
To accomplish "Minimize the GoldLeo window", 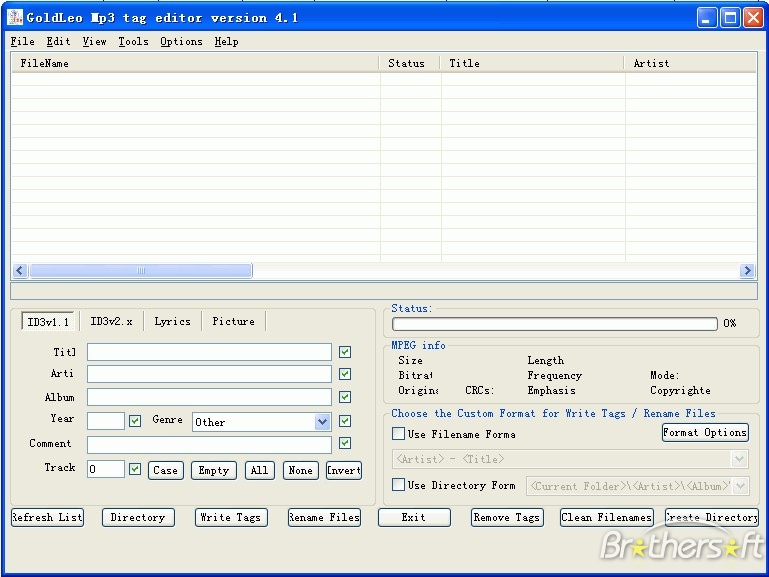I will pyautogui.click(x=707, y=18).
